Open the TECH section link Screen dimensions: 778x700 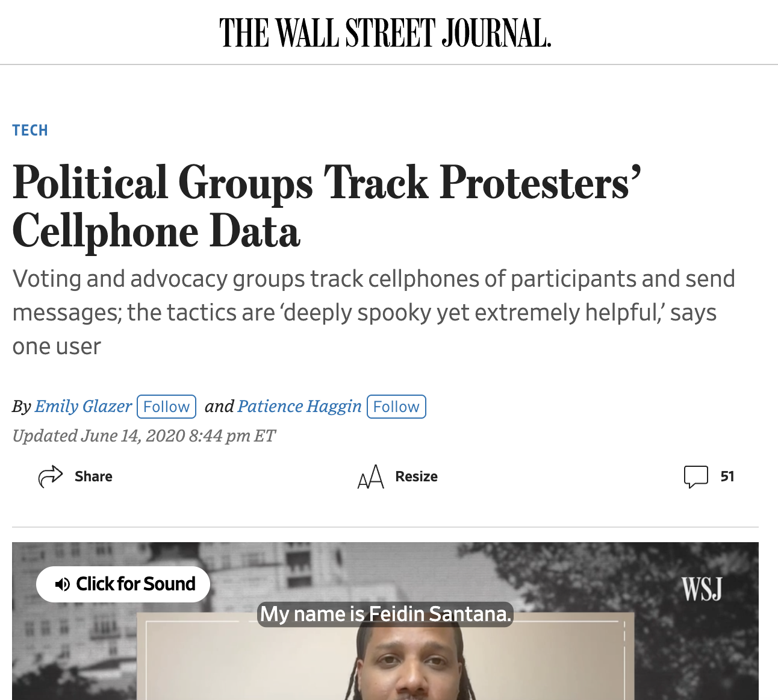30,130
